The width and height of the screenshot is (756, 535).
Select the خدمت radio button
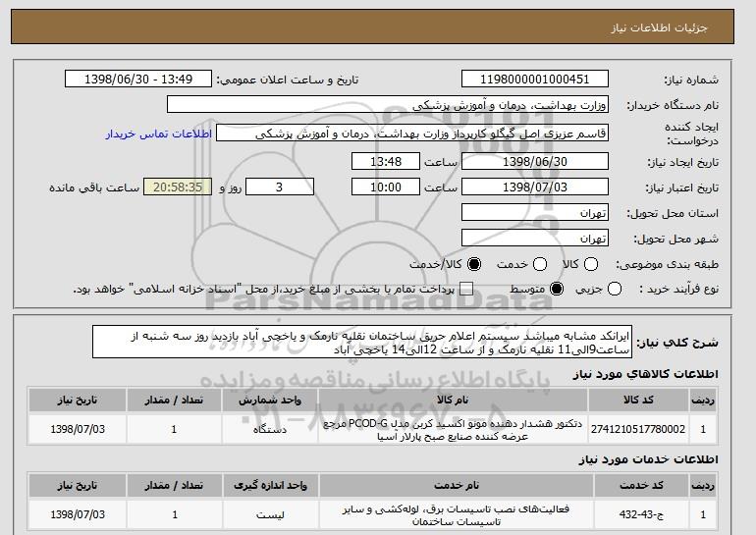click(540, 264)
